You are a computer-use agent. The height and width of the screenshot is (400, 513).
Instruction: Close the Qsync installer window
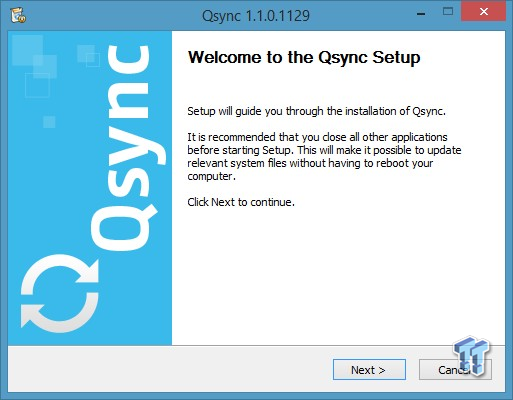pos(483,12)
